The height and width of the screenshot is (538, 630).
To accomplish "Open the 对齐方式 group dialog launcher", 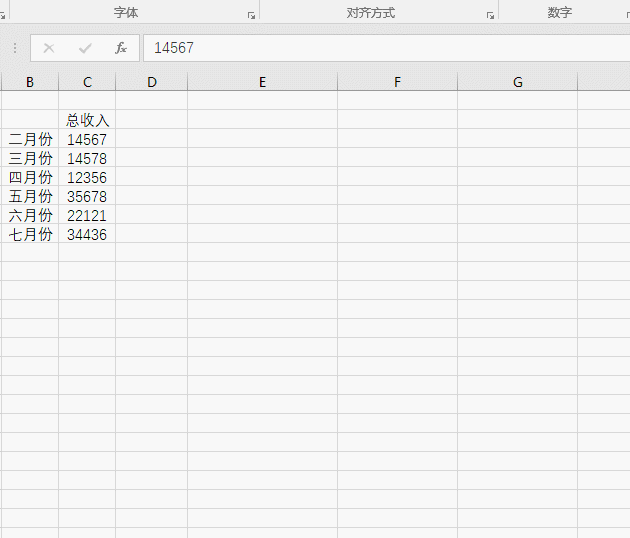I will coord(490,15).
